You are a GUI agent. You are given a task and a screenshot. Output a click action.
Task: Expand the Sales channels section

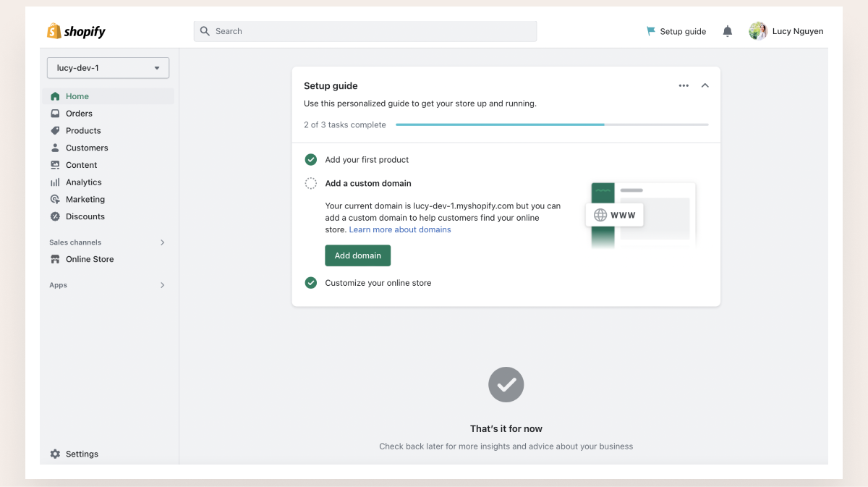click(162, 242)
